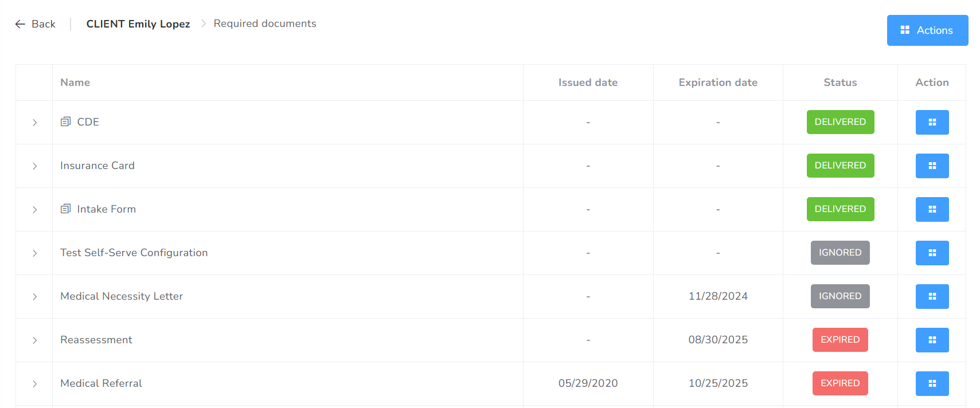Viewport: 980px width, 408px height.
Task: Expand the Medical Referral row
Action: 34,384
